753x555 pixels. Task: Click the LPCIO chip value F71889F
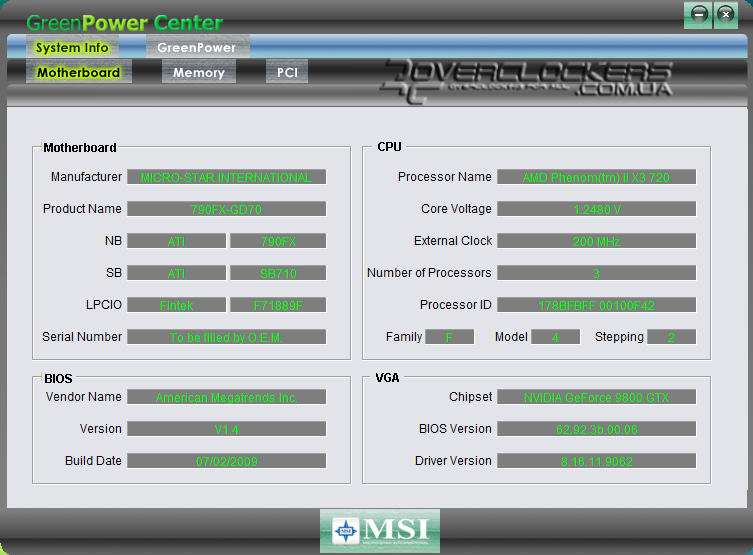(x=278, y=305)
